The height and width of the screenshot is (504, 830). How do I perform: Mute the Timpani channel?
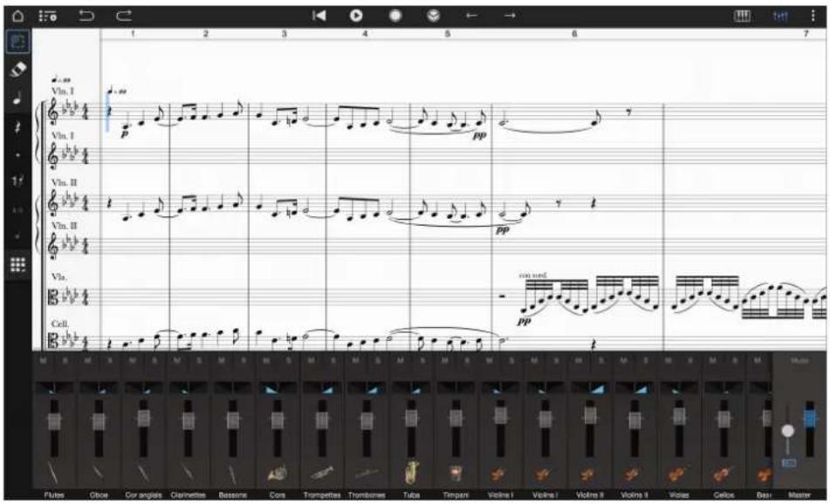point(444,360)
